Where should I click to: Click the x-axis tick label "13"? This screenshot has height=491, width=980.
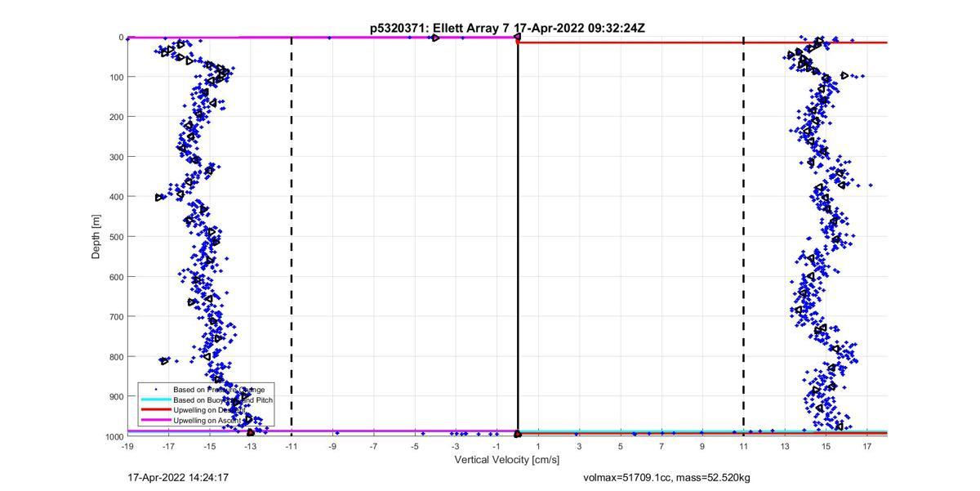click(785, 447)
